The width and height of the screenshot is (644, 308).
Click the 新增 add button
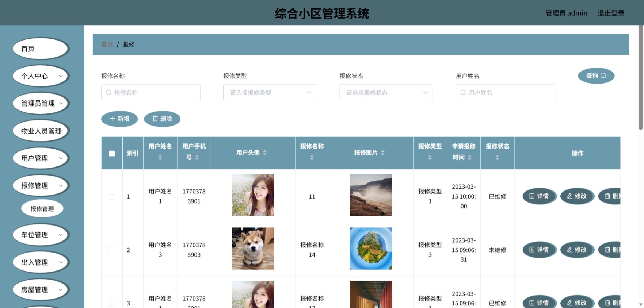[119, 119]
